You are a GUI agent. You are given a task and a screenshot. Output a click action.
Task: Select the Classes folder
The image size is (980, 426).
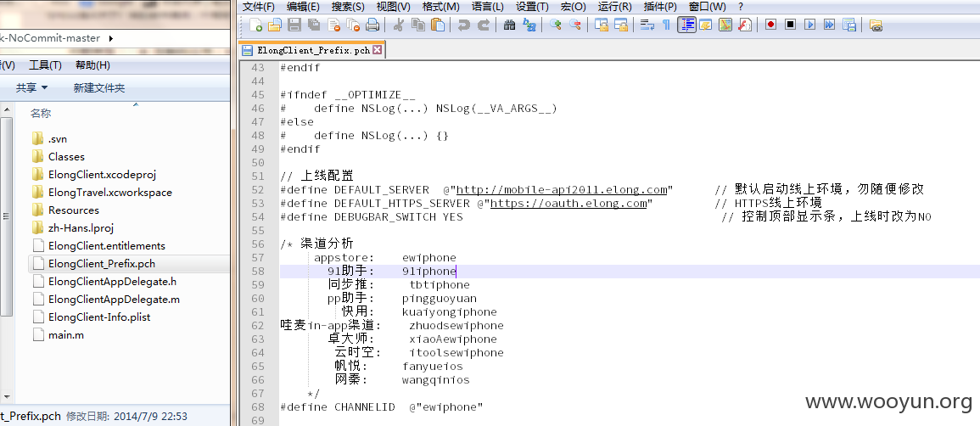click(x=59, y=157)
